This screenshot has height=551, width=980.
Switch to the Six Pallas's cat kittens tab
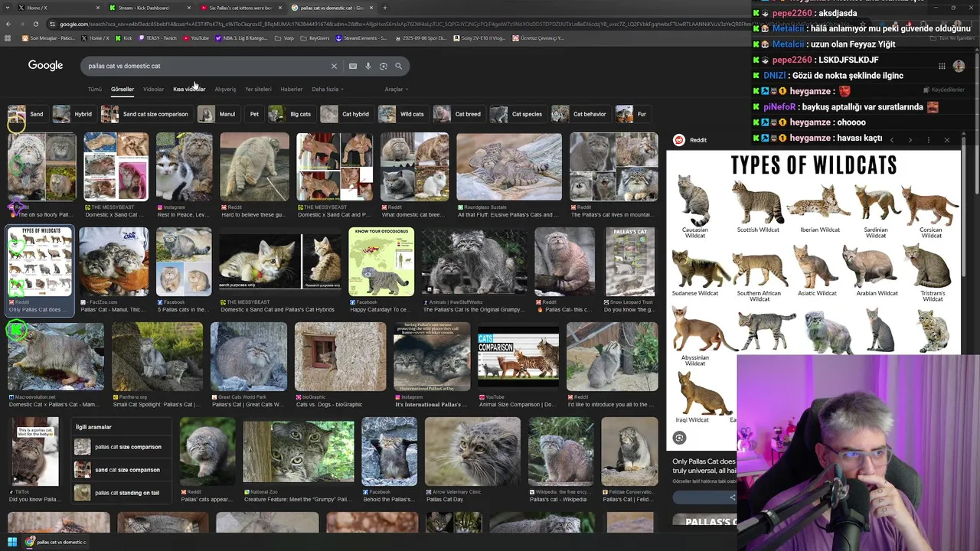click(241, 8)
